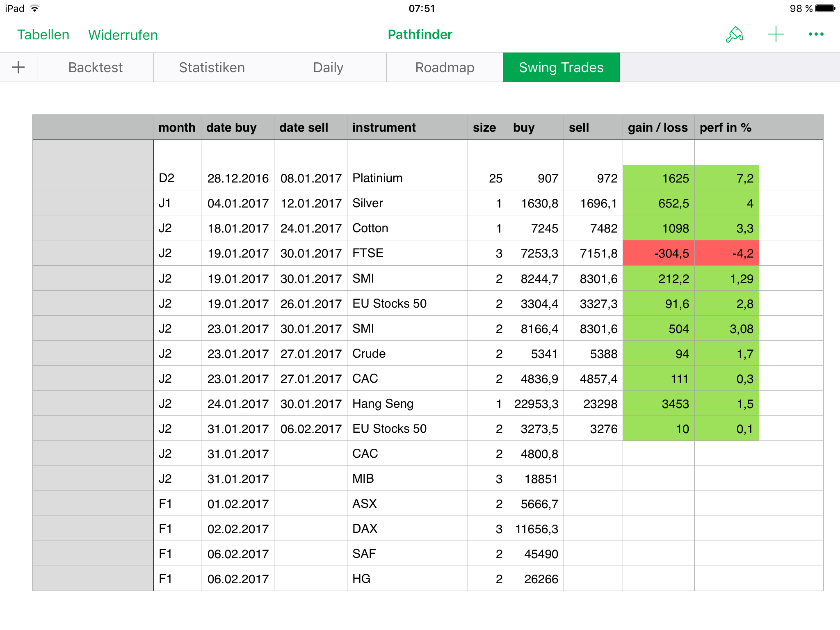Open the three-dots more menu
The image size is (840, 630).
pos(816,34)
